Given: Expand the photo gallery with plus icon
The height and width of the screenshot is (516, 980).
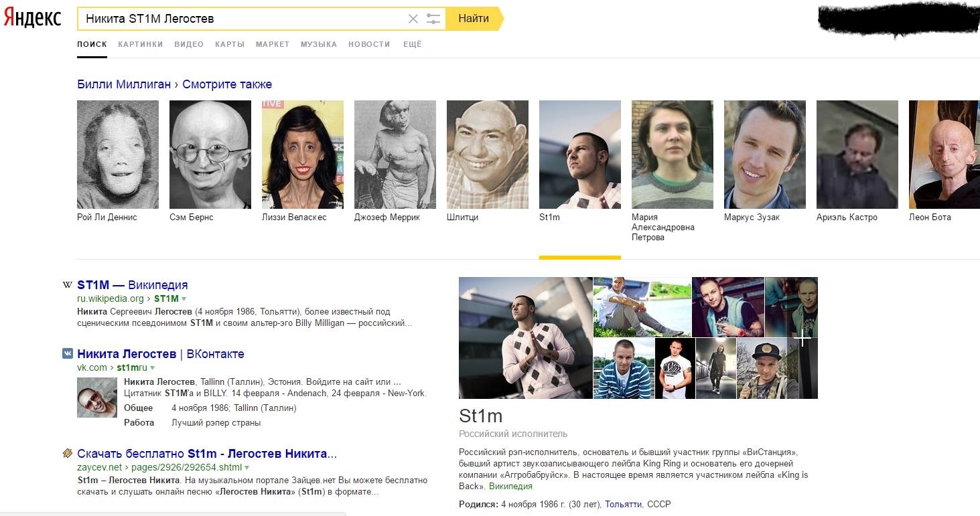Looking at the screenshot, I should 803,338.
